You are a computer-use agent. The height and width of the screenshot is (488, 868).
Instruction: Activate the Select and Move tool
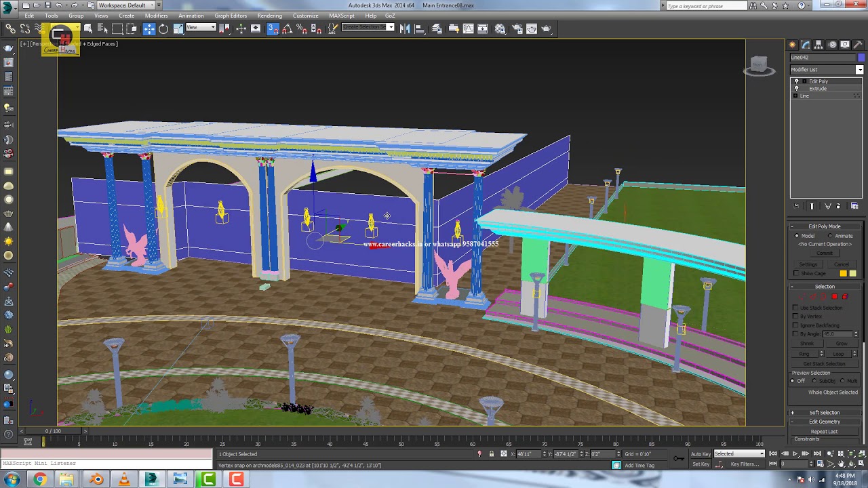[149, 28]
